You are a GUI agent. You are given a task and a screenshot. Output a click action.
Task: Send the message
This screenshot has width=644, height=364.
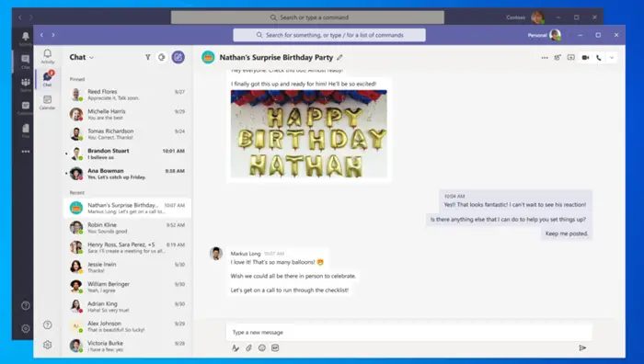coord(582,348)
